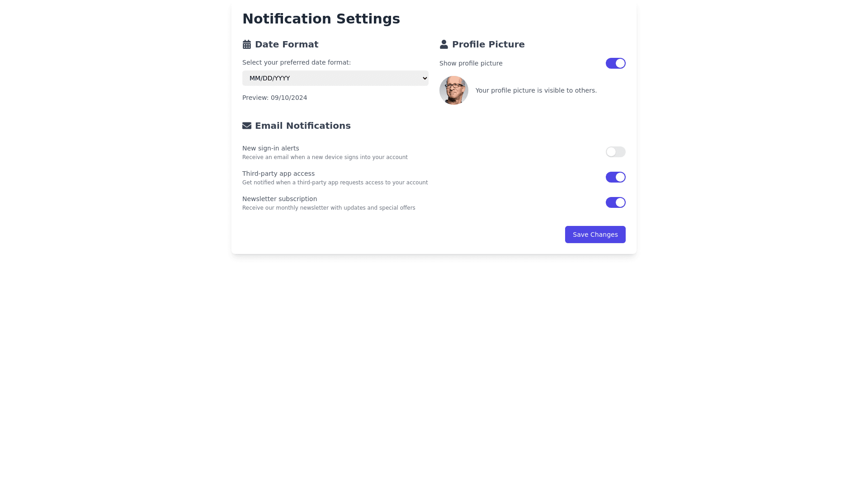The width and height of the screenshot is (868, 488).
Task: Click the Email Notifications section heading text
Action: point(302,126)
